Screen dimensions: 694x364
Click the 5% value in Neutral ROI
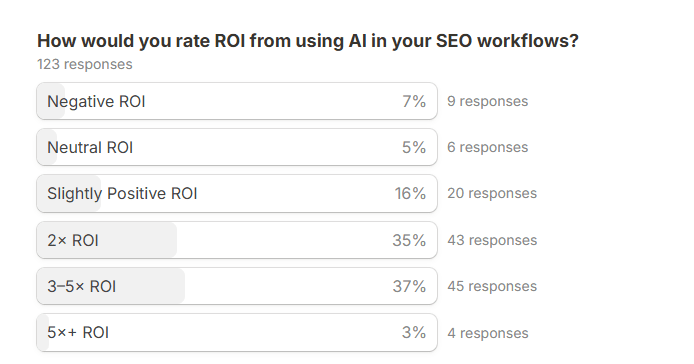pos(414,147)
